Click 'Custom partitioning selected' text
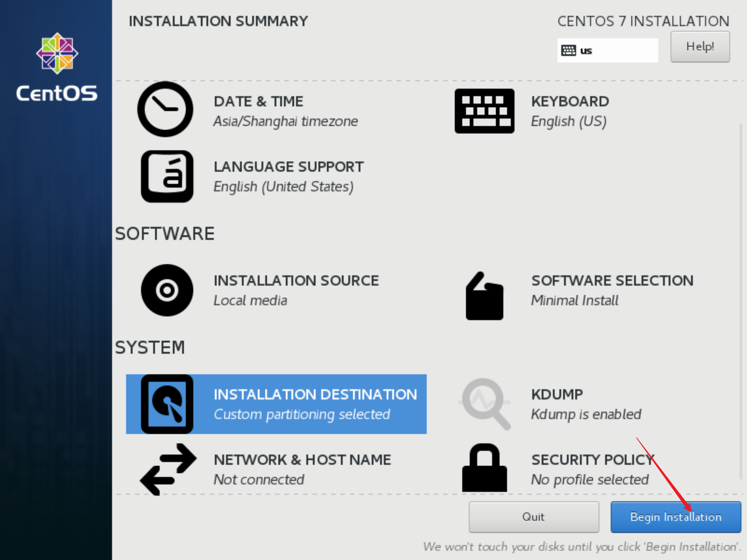Viewport: 747px width, 560px height. (302, 414)
